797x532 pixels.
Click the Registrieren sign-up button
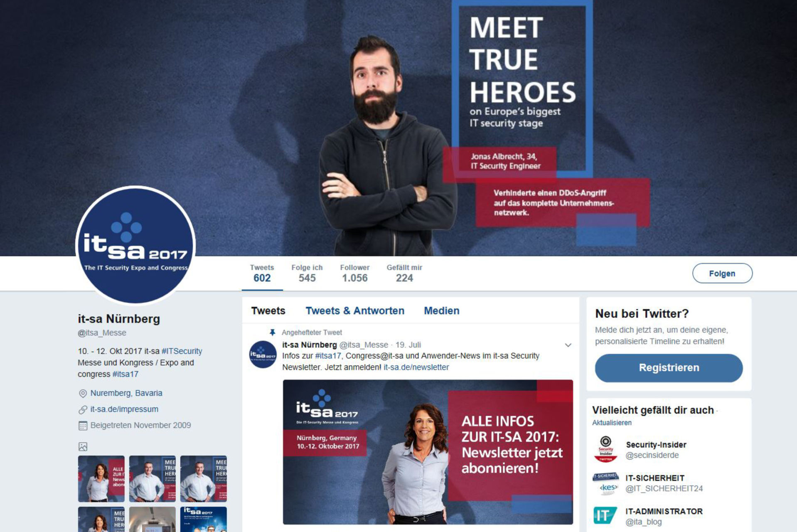(x=669, y=368)
